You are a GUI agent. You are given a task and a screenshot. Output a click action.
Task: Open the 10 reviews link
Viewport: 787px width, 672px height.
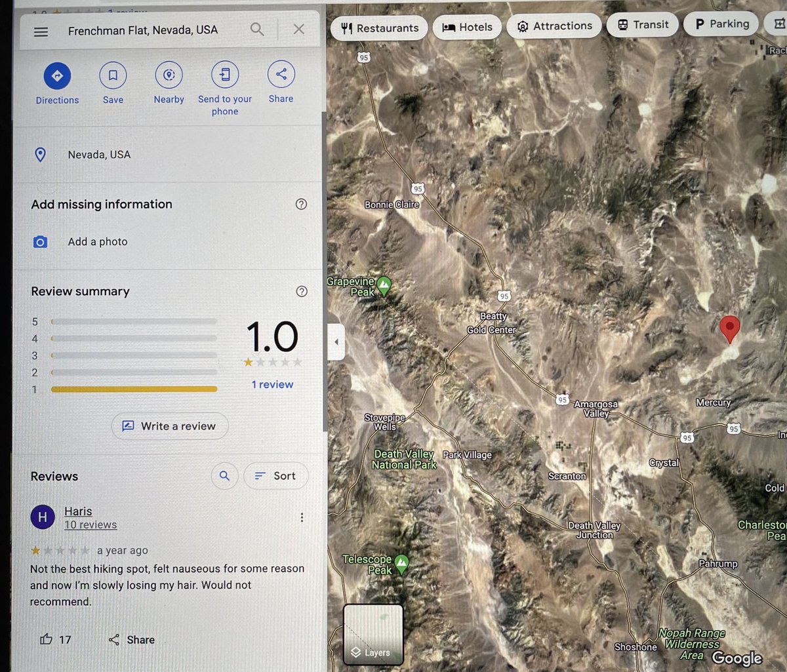pyautogui.click(x=91, y=525)
